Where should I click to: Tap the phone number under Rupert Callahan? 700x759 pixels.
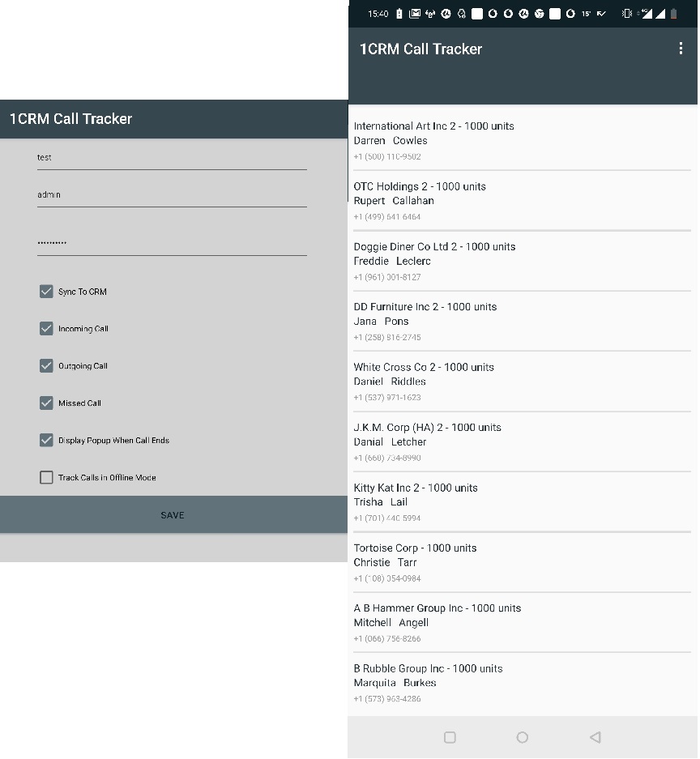pyautogui.click(x=386, y=217)
